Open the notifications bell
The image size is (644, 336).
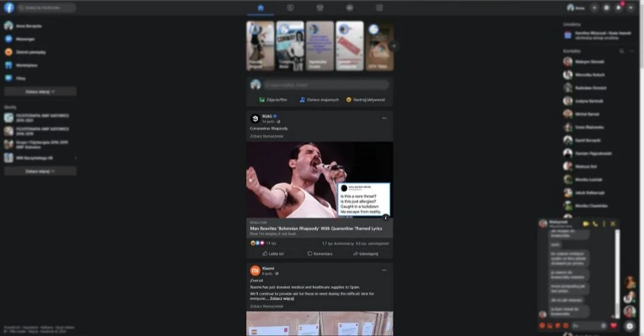coord(618,8)
